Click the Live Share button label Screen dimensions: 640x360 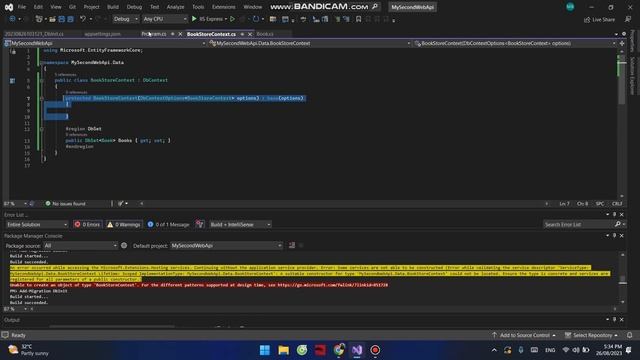pyautogui.click(x=603, y=19)
